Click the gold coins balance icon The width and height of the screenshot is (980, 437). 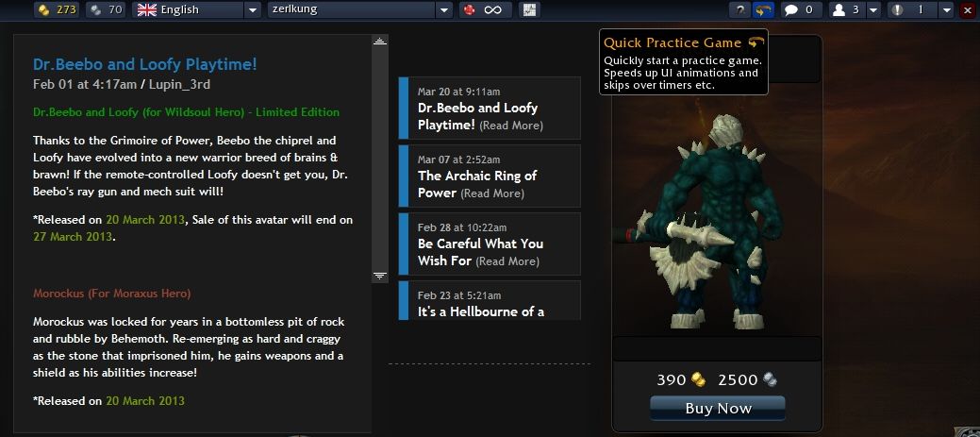tap(44, 10)
